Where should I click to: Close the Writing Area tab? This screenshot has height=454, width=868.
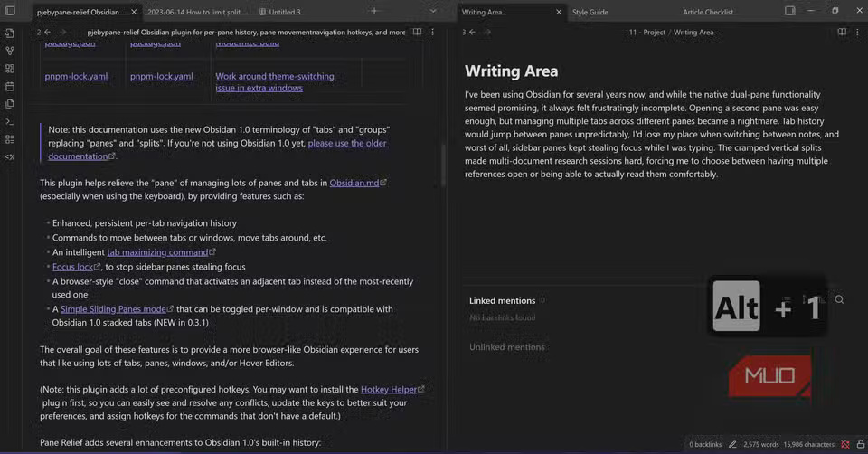[x=558, y=13]
